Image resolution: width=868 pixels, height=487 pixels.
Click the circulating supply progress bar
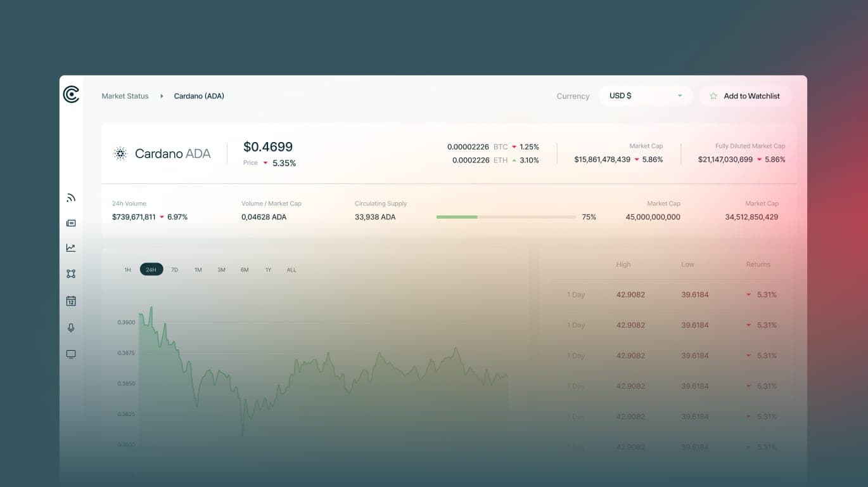(506, 217)
